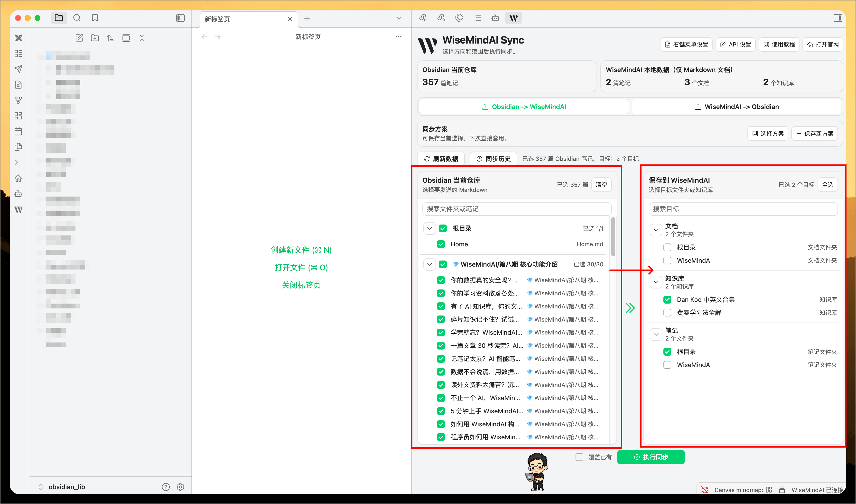Screen dimensions: 856x504
Task: Open the backlinks tab in right sidebar
Action: pos(423,18)
